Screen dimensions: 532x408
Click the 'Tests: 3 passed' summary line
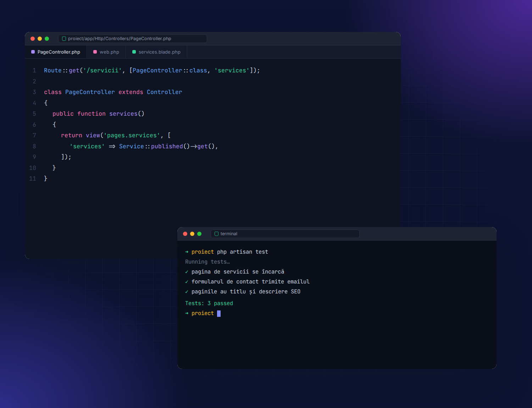coord(209,303)
